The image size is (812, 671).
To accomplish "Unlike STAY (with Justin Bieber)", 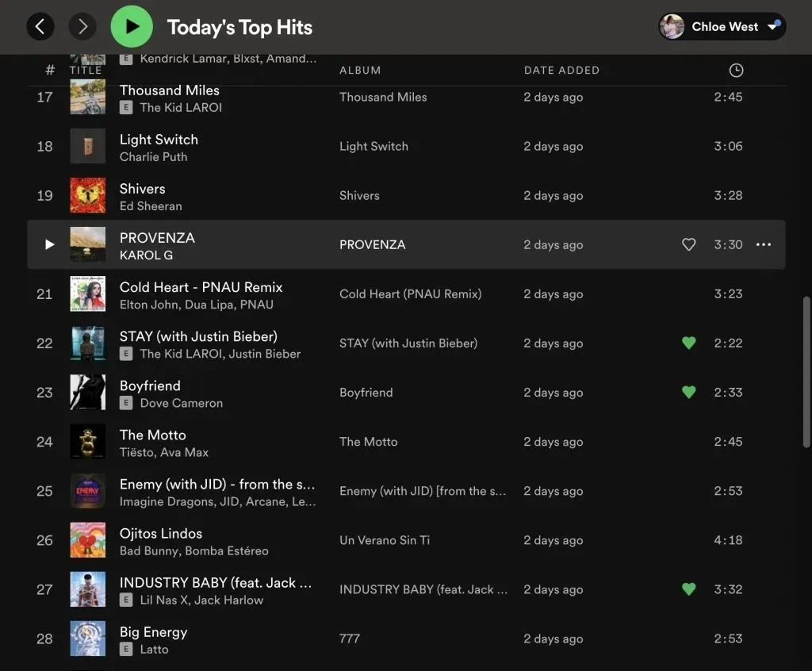I will [688, 343].
